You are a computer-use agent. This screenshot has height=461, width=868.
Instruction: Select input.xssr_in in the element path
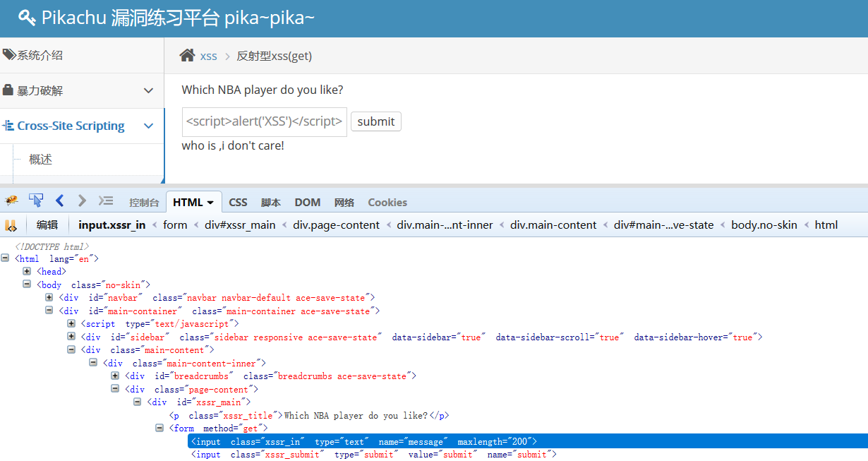(112, 224)
